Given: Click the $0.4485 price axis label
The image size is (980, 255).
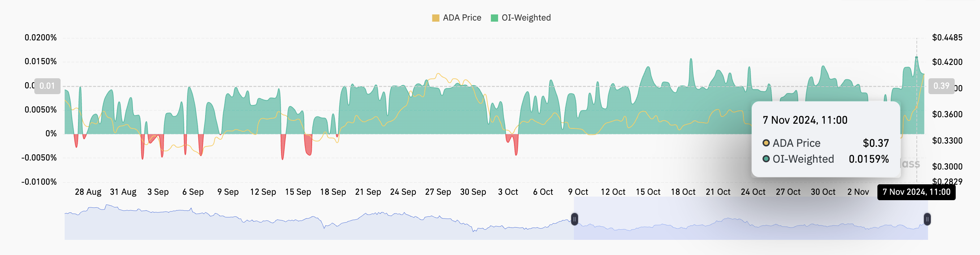Looking at the screenshot, I should pos(947,38).
